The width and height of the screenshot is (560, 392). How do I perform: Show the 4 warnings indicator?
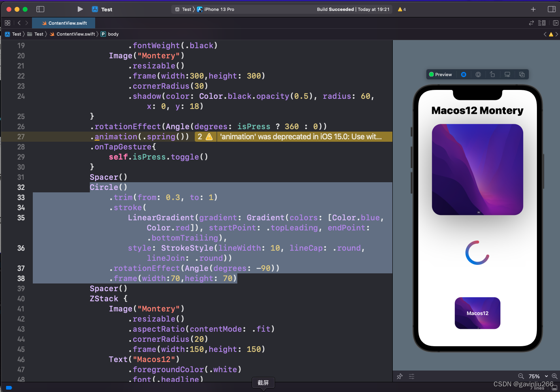402,9
